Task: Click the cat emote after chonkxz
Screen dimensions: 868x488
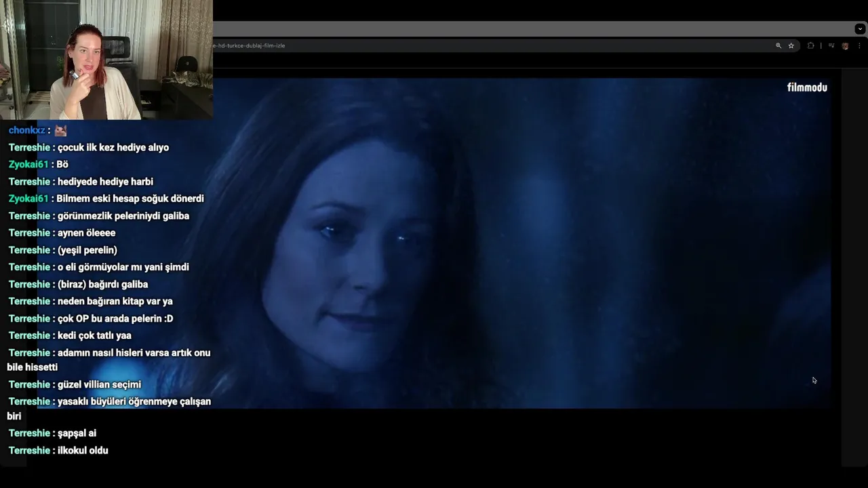Action: 60,130
